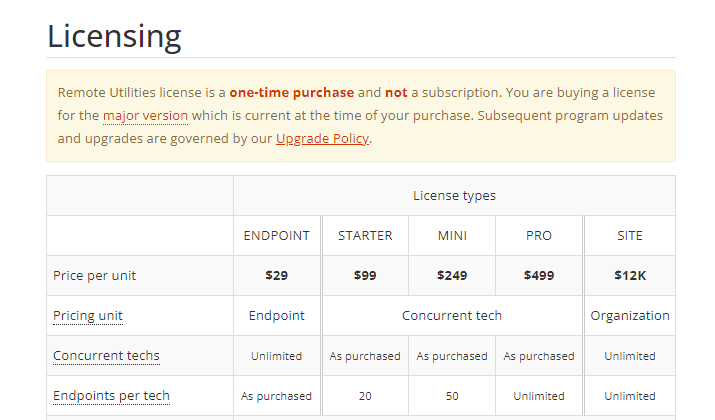Open the Upgrade Policy link
The height and width of the screenshot is (420, 715).
(322, 139)
